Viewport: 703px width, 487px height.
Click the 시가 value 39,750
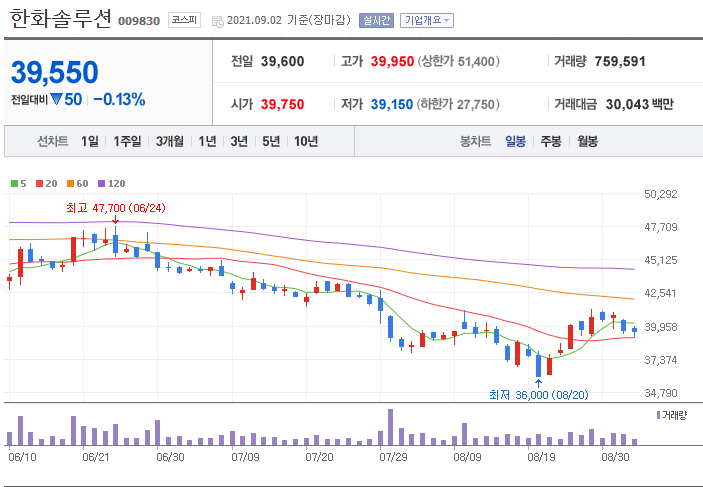coord(282,104)
